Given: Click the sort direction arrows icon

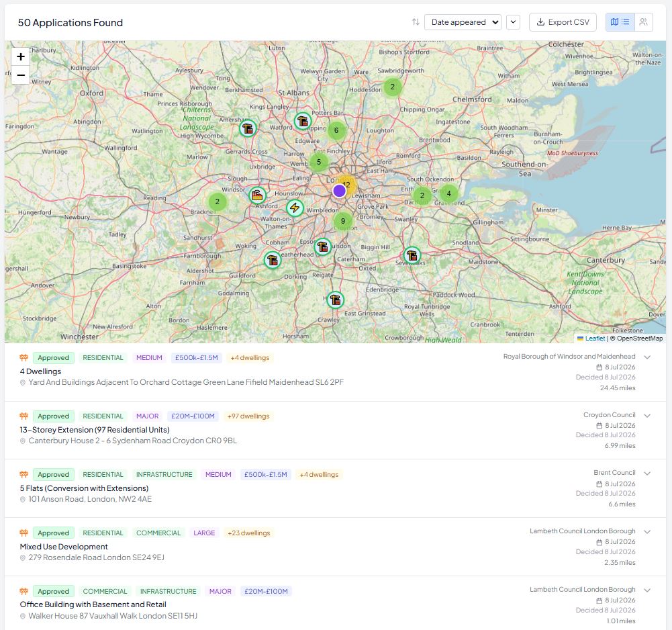Looking at the screenshot, I should click(x=416, y=22).
